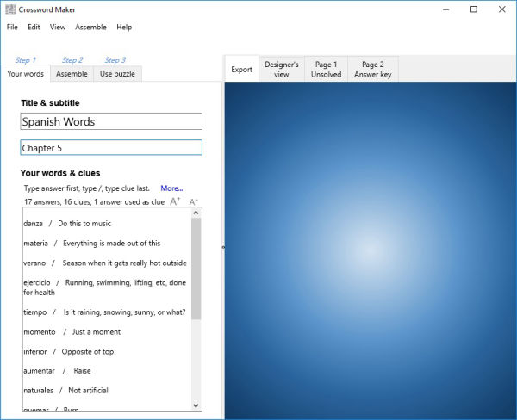
Task: Click the Chapter 5 subtitle field
Action: pyautogui.click(x=111, y=148)
